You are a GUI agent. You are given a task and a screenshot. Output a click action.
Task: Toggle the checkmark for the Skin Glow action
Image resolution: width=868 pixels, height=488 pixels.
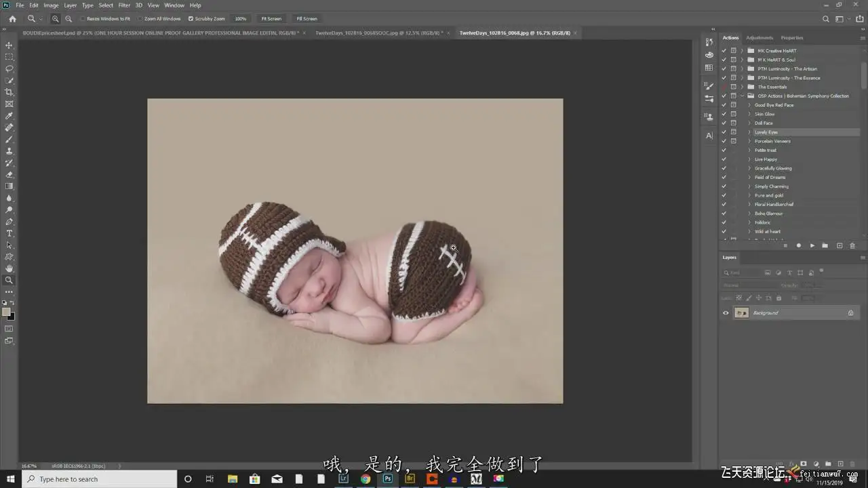(724, 114)
